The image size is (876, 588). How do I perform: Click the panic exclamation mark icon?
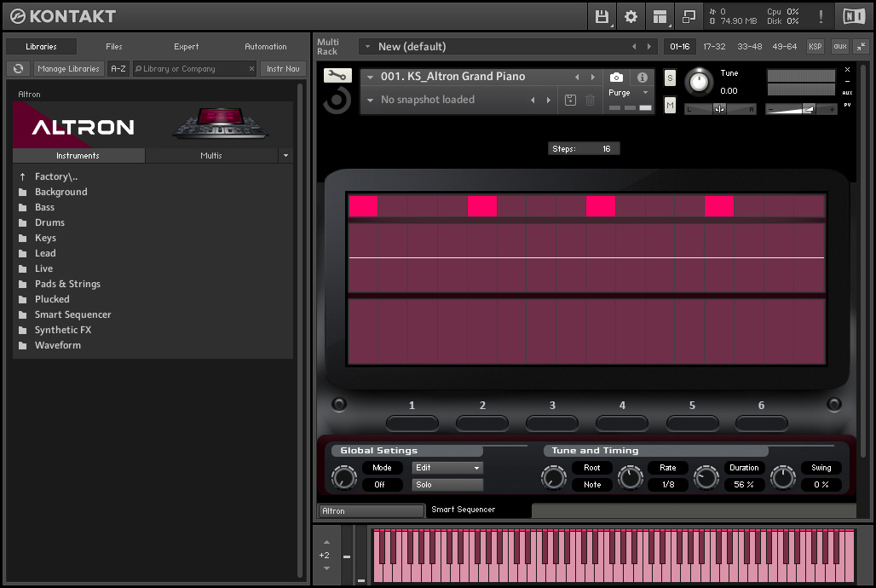pyautogui.click(x=821, y=16)
